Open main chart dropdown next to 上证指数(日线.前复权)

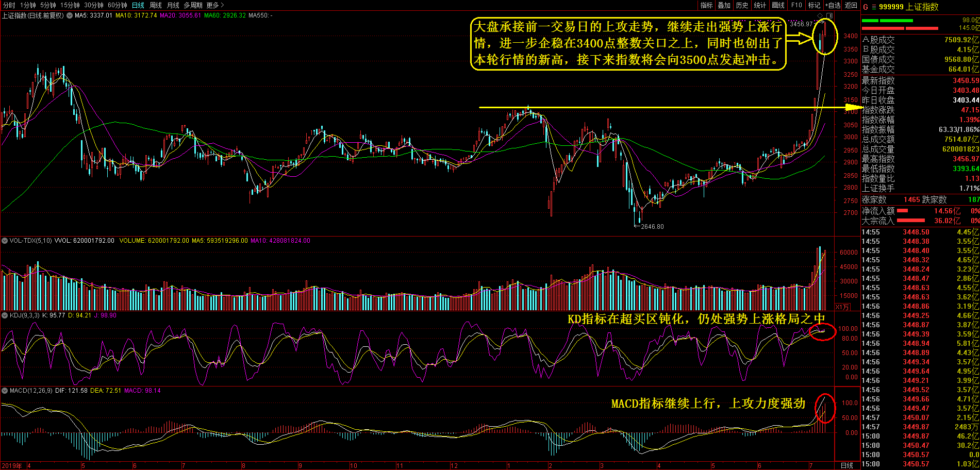70,15
